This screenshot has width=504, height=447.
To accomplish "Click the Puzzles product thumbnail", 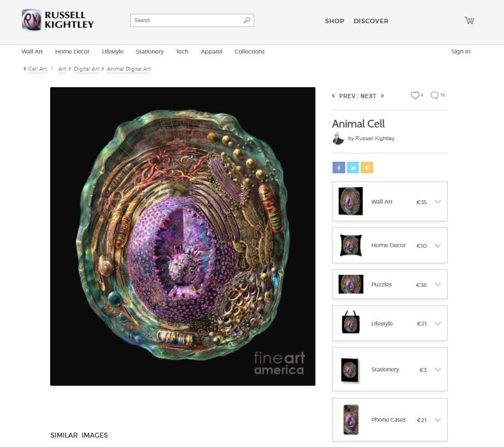I will pyautogui.click(x=351, y=284).
